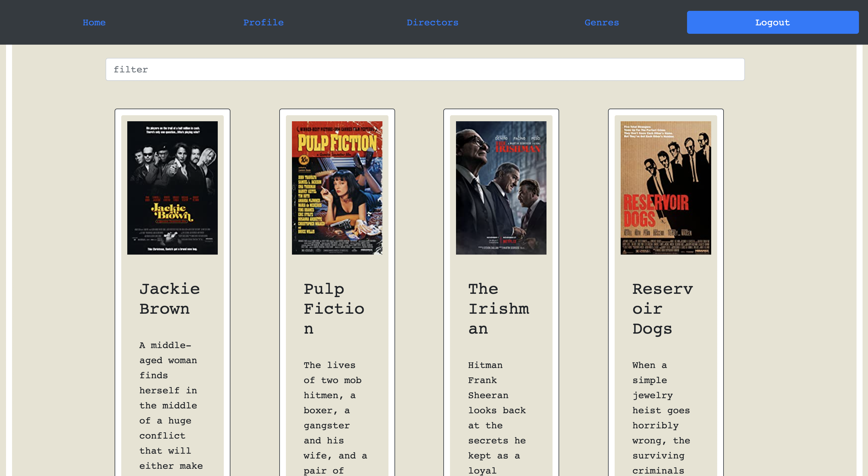
Task: Select the Pulp Fiction title heading
Action: click(334, 309)
